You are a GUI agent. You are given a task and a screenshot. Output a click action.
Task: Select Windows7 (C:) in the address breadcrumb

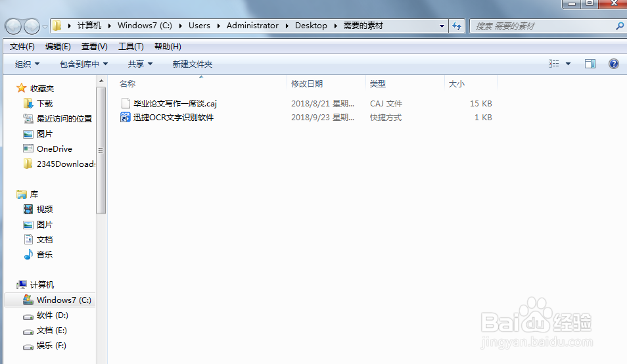click(145, 26)
